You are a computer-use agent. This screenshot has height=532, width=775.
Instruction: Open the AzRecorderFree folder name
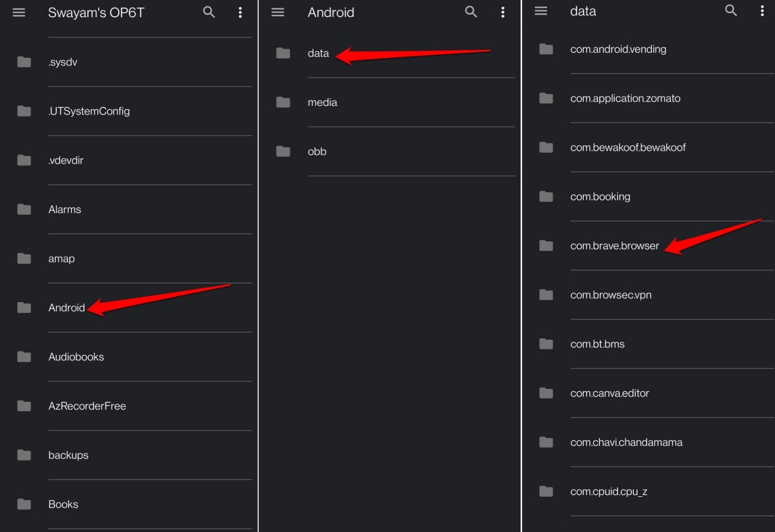[x=87, y=406]
